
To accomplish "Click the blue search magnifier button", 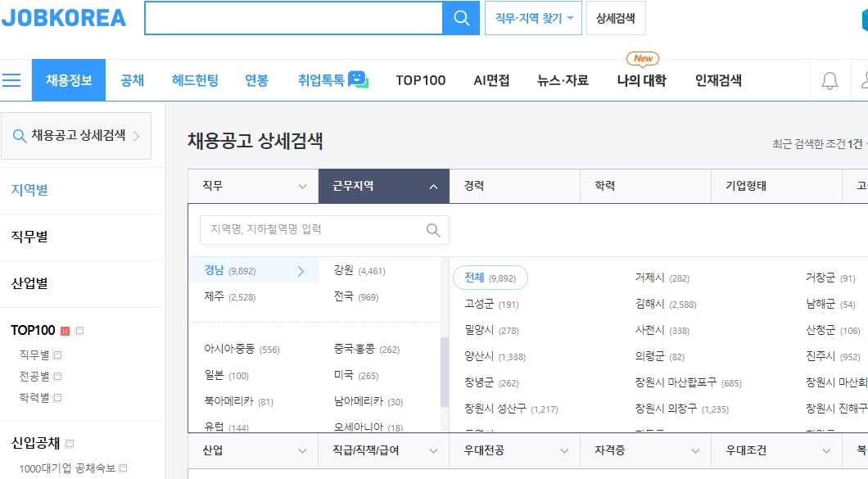I will click(461, 18).
